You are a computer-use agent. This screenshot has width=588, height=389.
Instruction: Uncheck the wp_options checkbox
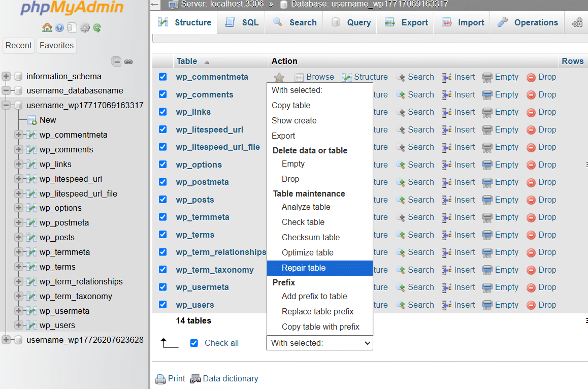point(163,165)
